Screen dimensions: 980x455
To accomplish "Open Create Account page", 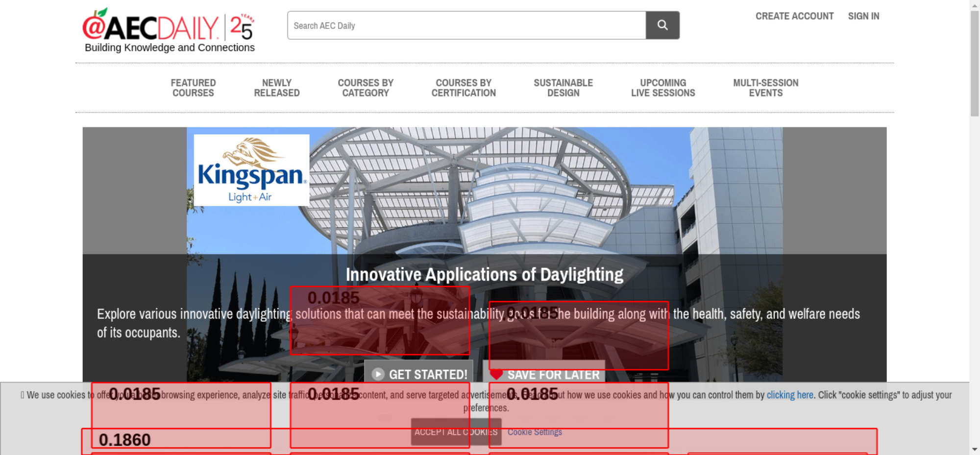I will point(794,16).
